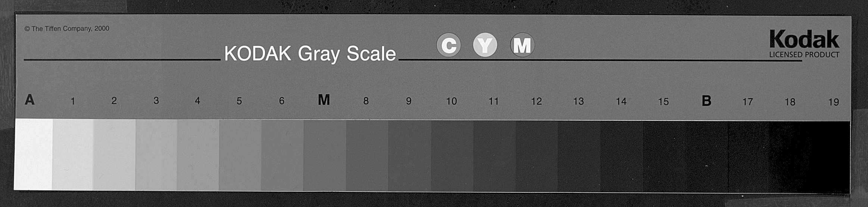The image size is (868, 207).
Task: Click the circled M magenta marker
Action: [522, 45]
